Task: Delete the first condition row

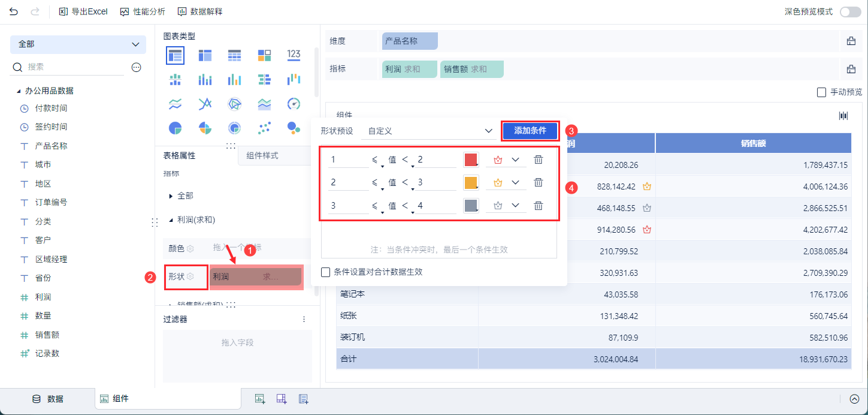Action: pyautogui.click(x=539, y=160)
